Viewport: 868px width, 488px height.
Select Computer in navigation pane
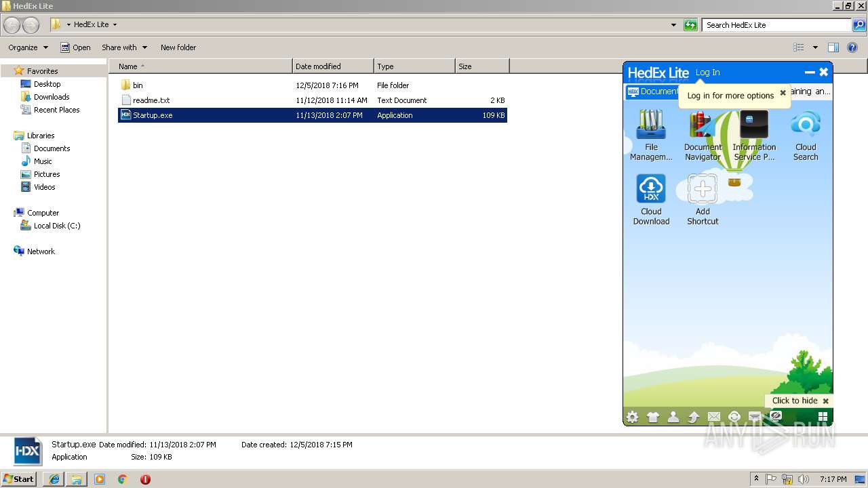point(43,213)
